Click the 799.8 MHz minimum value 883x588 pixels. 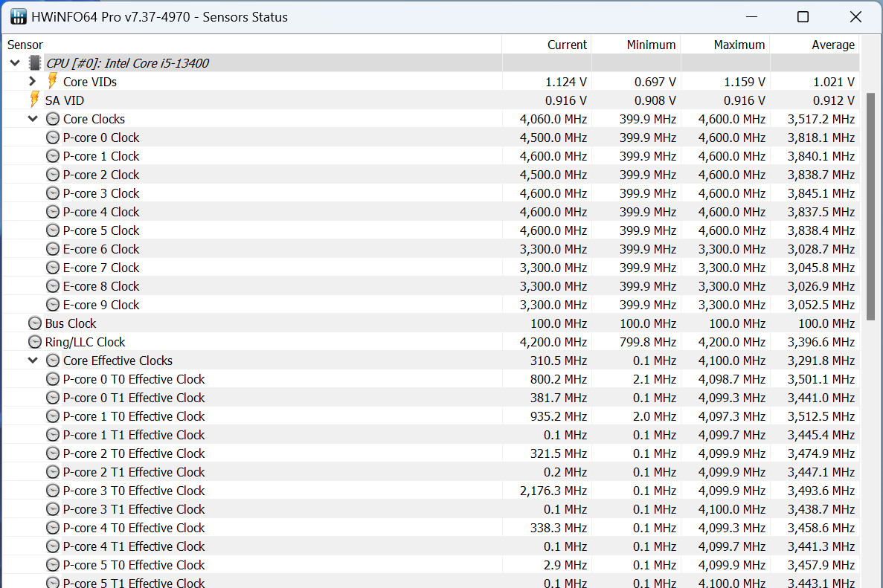coord(648,342)
